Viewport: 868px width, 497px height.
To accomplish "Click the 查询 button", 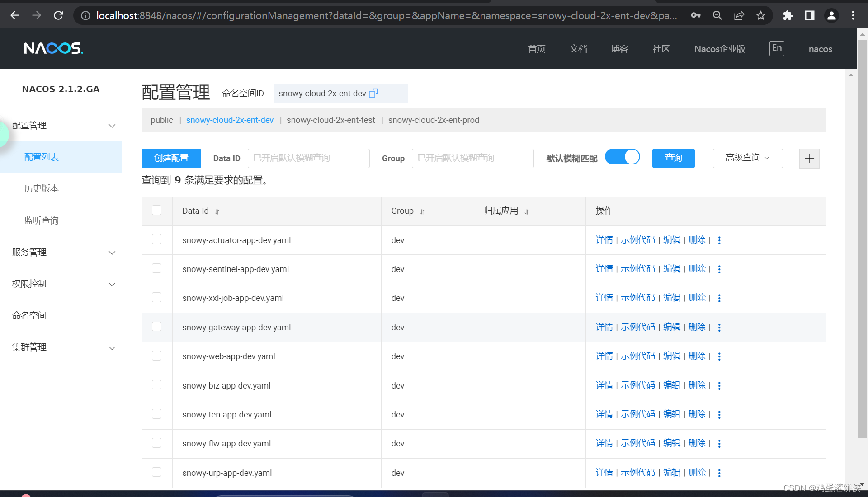I will pos(674,158).
